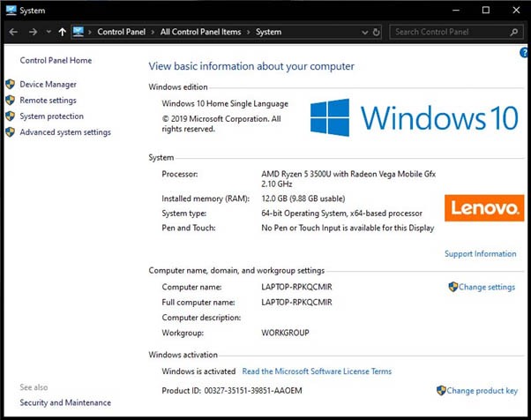Click the Windows 10 logo
The height and width of the screenshot is (420, 531).
(x=415, y=117)
